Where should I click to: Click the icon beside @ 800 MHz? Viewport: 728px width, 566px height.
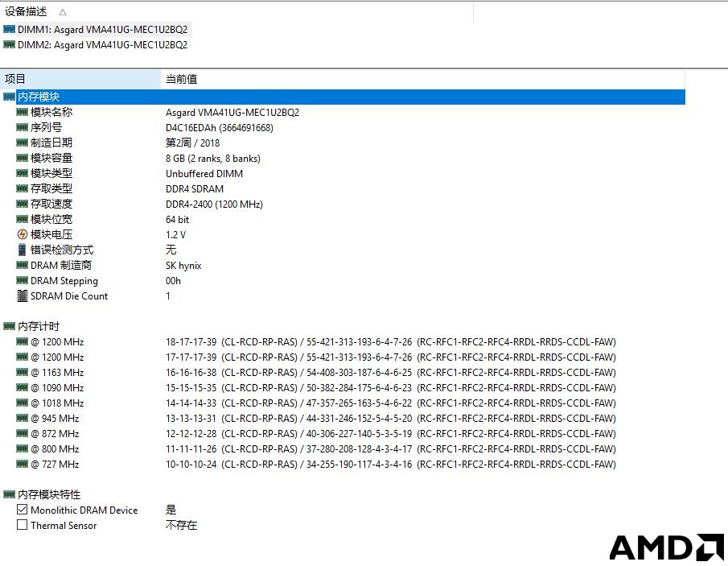coord(23,449)
